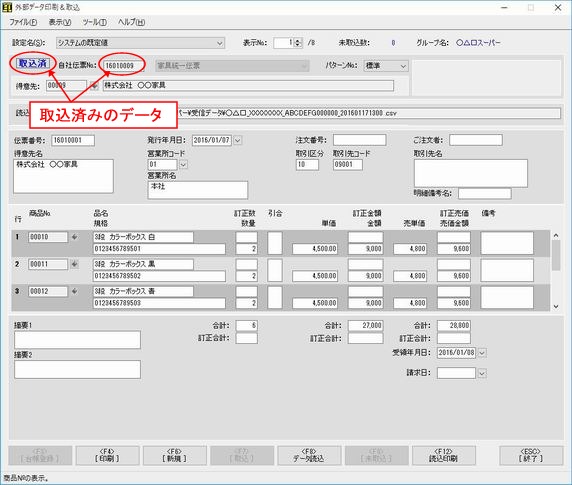
Task: Click the row number 3 in the item list
Action: (17, 291)
